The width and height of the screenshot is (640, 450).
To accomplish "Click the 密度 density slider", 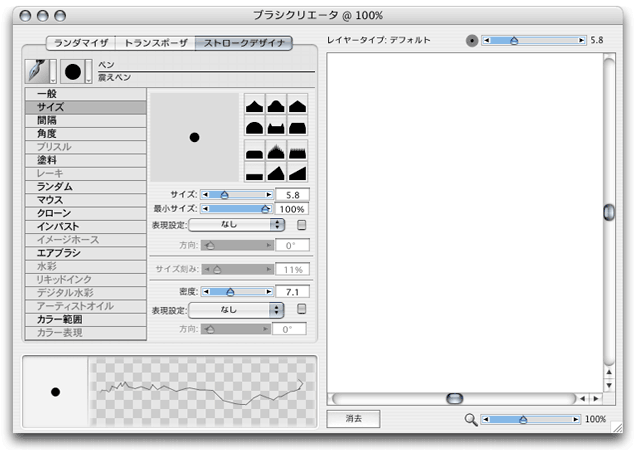I will click(237, 291).
